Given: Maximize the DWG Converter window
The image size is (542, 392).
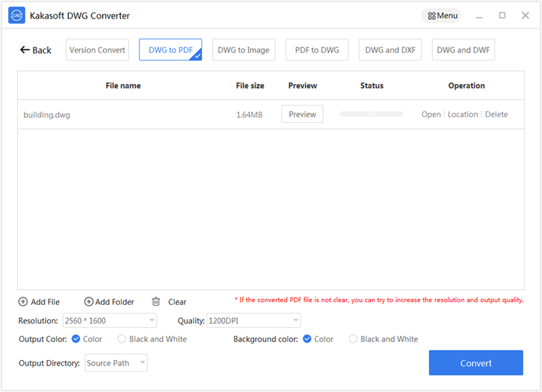Looking at the screenshot, I should pyautogui.click(x=502, y=15).
